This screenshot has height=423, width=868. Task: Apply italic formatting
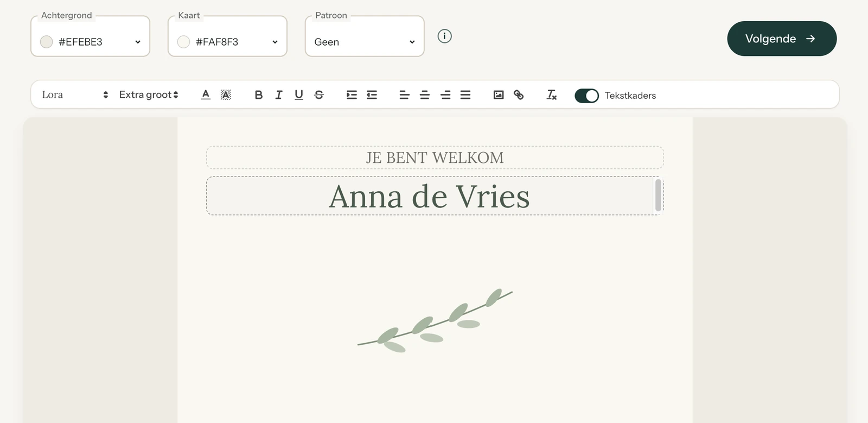pyautogui.click(x=279, y=95)
